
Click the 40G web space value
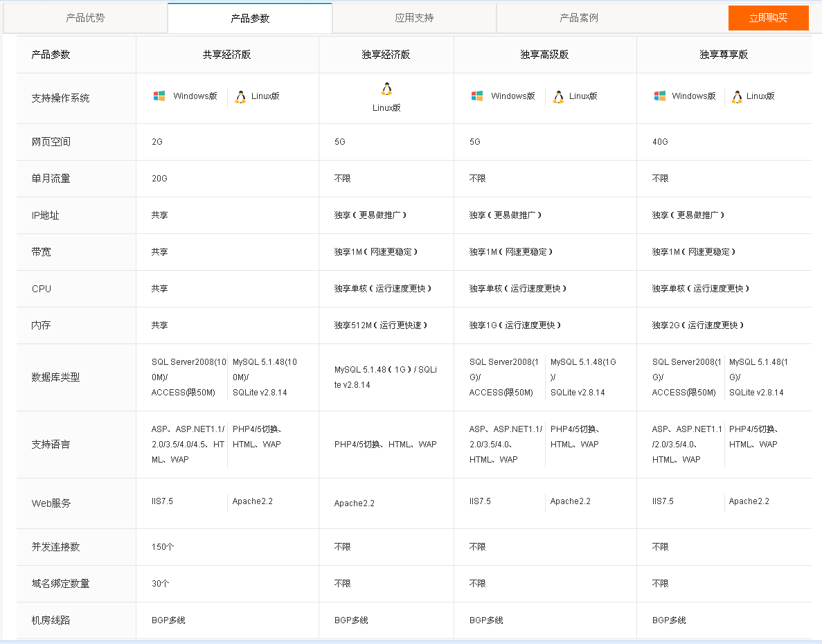pos(660,141)
